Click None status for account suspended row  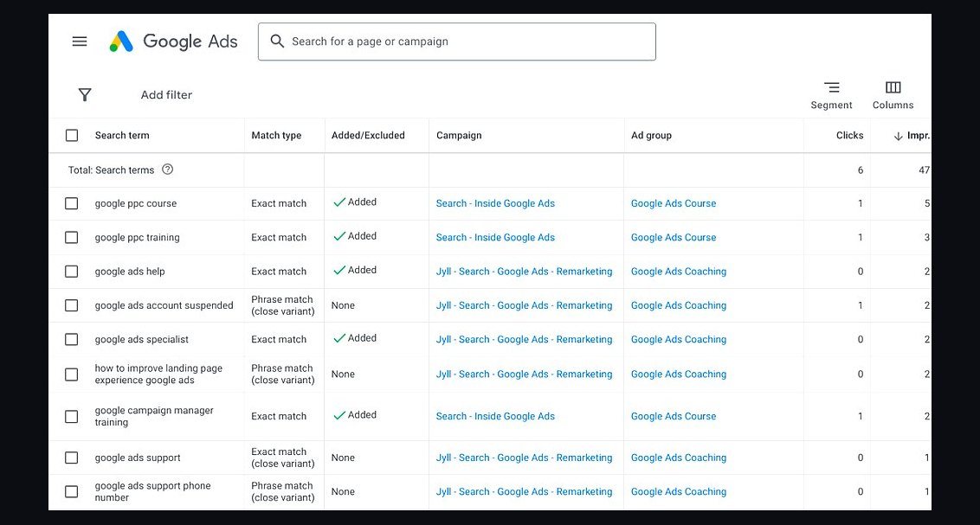(343, 305)
